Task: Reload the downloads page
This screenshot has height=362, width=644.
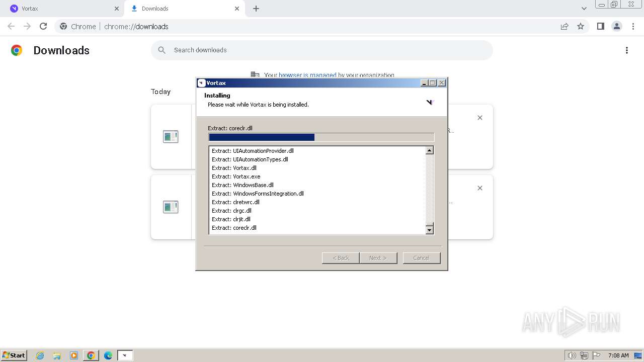Action: 43,26
